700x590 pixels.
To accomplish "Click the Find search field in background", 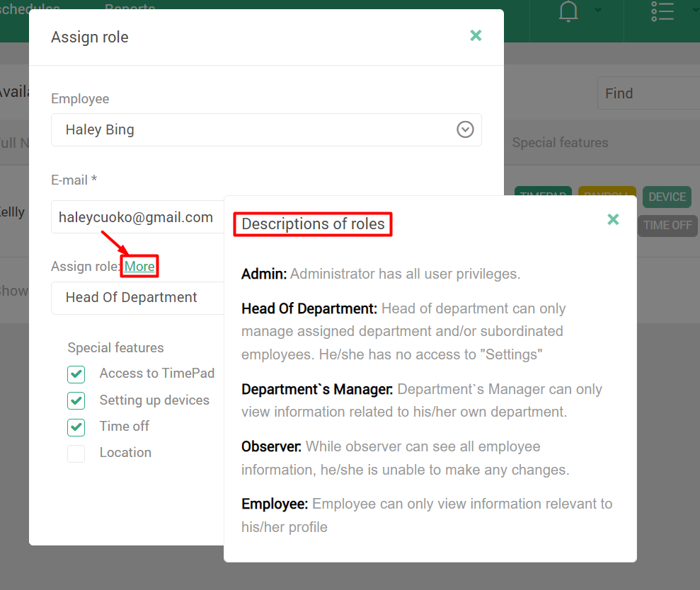I will (648, 93).
